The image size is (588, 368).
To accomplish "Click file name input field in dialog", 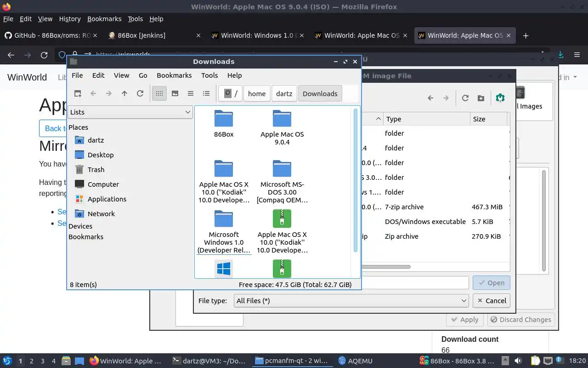I will (415, 283).
